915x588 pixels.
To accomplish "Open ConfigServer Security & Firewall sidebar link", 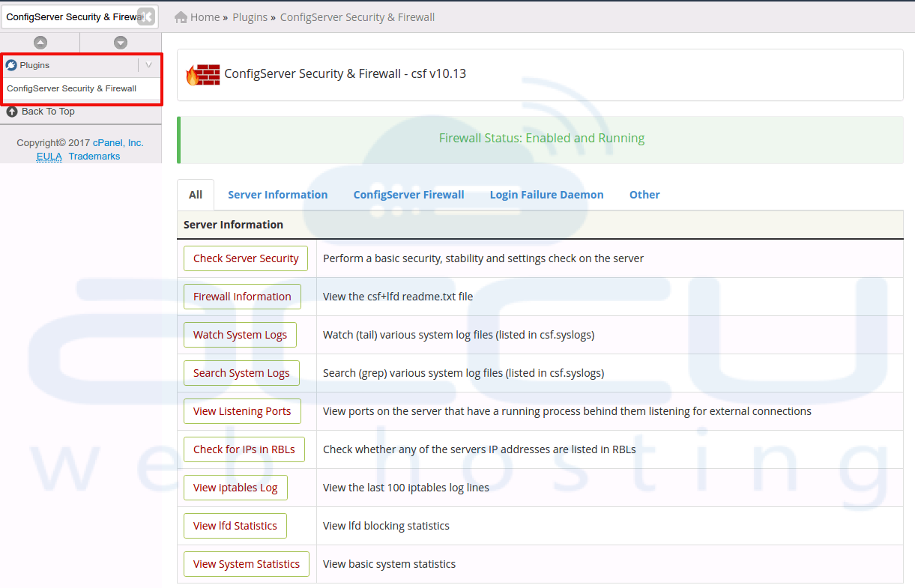I will tap(72, 88).
